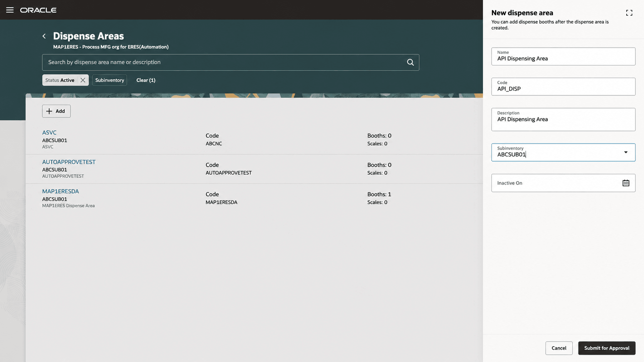This screenshot has height=362, width=644.
Task: Open the Subinventory filter chip
Action: point(110,80)
